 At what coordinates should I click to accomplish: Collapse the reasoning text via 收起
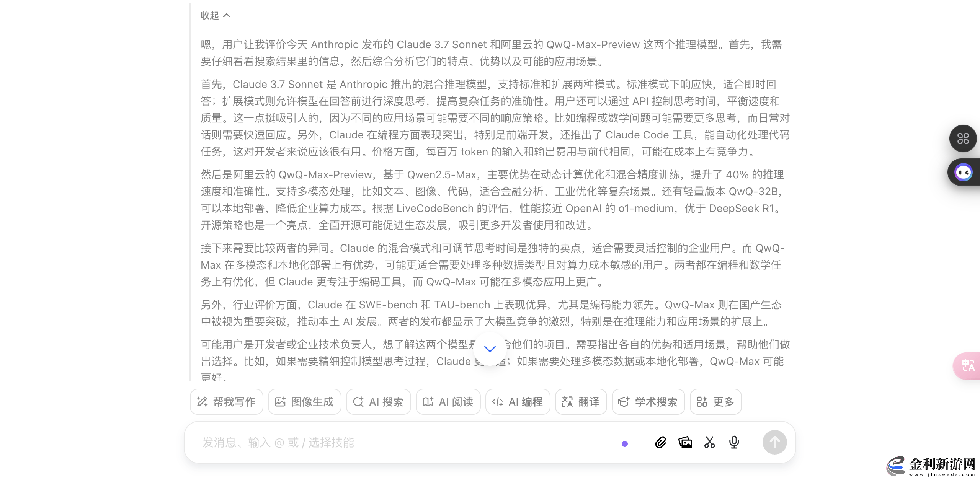(x=215, y=15)
